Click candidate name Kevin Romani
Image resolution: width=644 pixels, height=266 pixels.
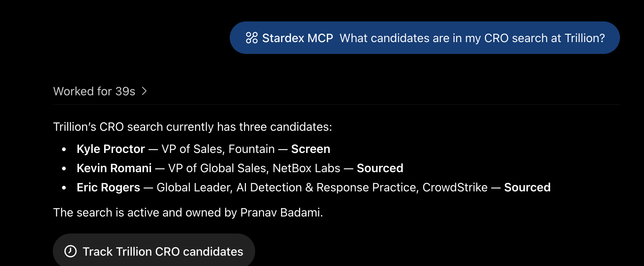(114, 168)
